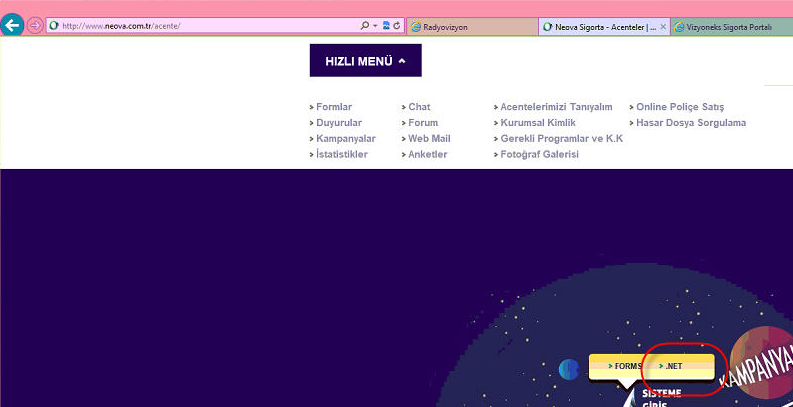Select the FORMS login option

tap(623, 367)
